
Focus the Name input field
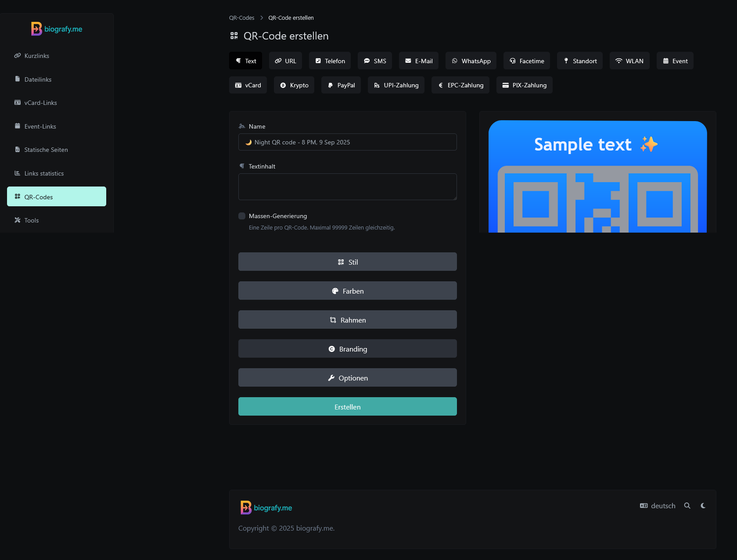(348, 142)
